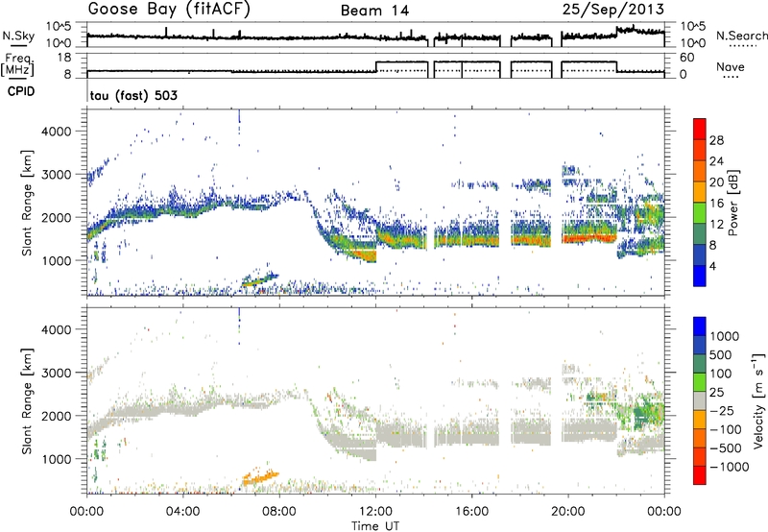Click the date '25/Sep/2013'
768x532 pixels.
tap(612, 10)
